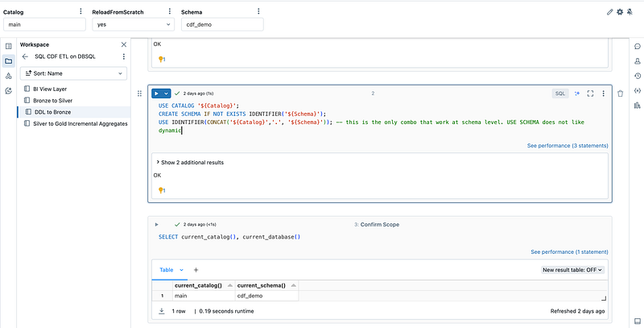
Task: Select the main result cell
Action: 203,296
